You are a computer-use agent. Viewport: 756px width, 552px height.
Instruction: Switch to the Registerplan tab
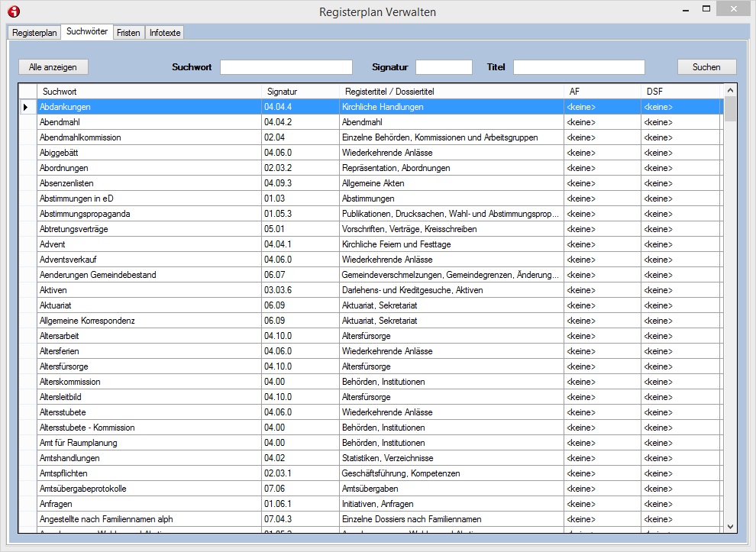click(34, 33)
